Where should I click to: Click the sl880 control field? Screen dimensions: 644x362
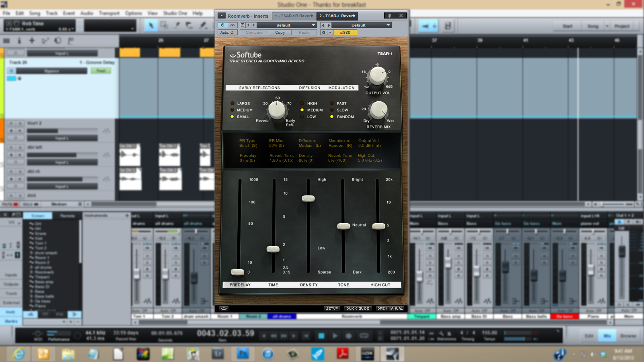(x=346, y=32)
